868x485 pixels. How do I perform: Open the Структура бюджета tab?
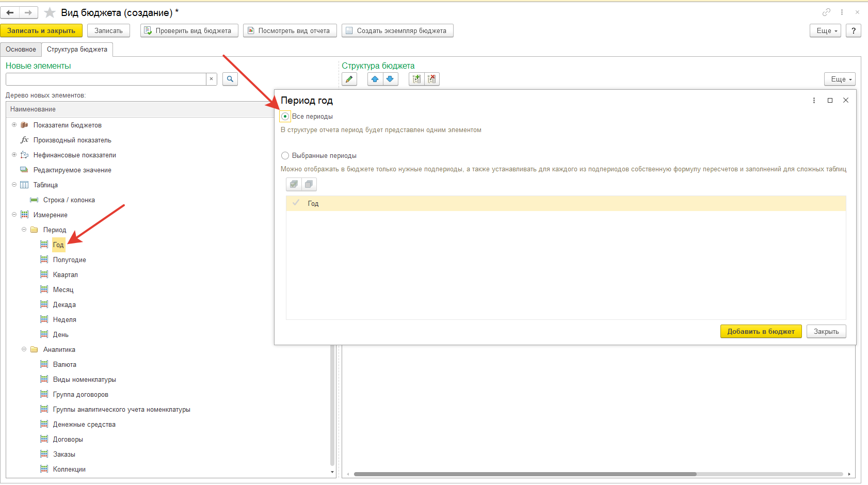tap(77, 50)
